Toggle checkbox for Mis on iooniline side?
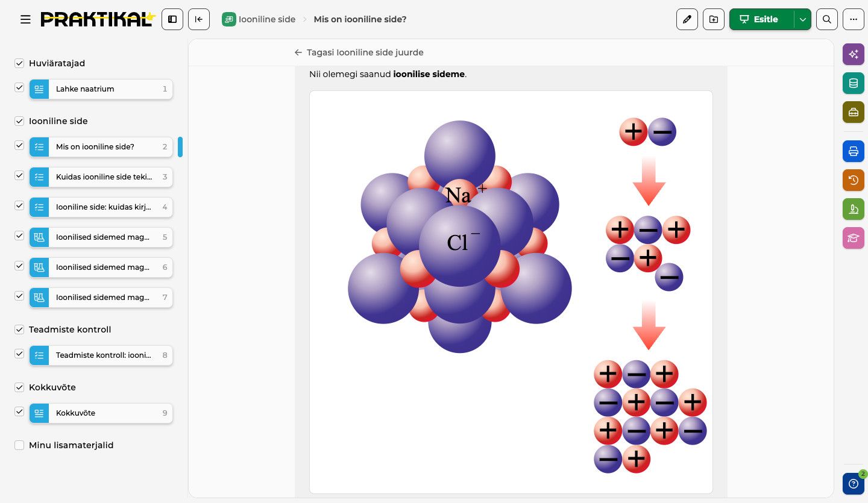868x503 pixels. tap(19, 145)
